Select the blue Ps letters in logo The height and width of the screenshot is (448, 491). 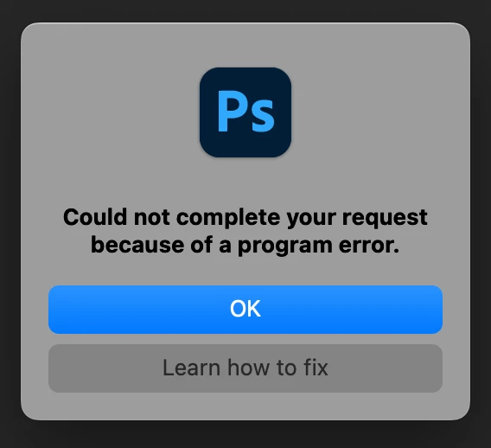tap(246, 112)
